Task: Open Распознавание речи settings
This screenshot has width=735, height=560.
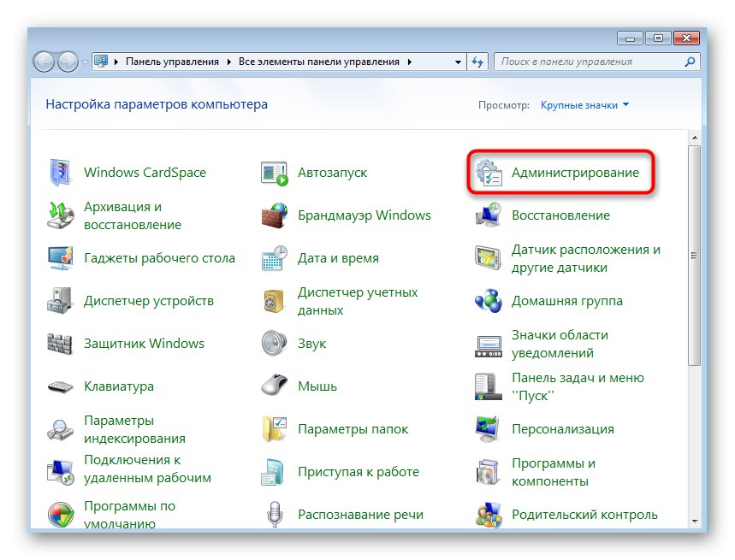Action: (x=361, y=514)
